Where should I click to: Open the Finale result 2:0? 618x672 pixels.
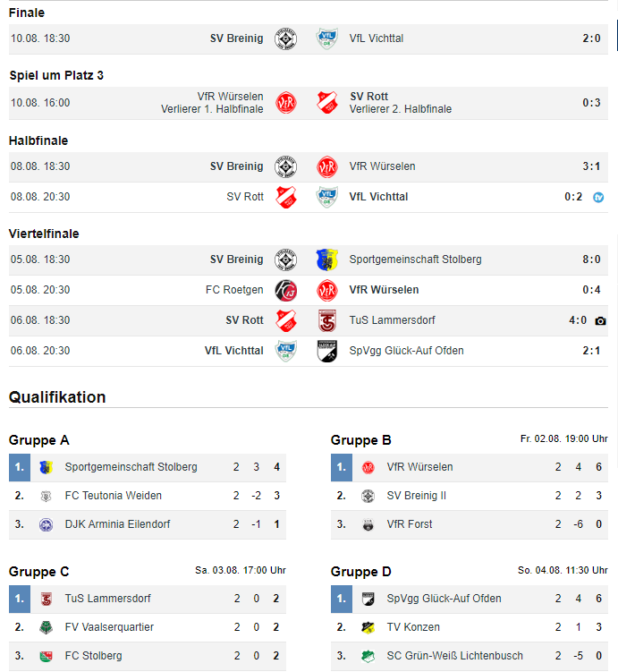click(591, 38)
